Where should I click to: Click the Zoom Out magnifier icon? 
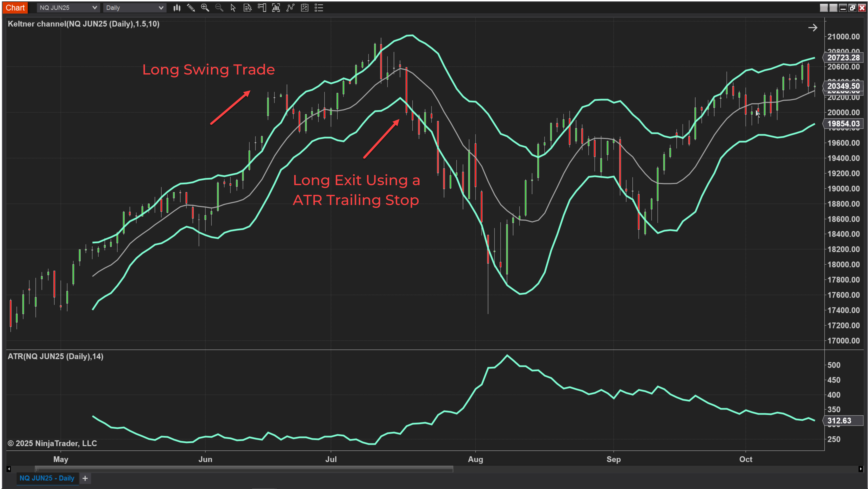pos(219,8)
